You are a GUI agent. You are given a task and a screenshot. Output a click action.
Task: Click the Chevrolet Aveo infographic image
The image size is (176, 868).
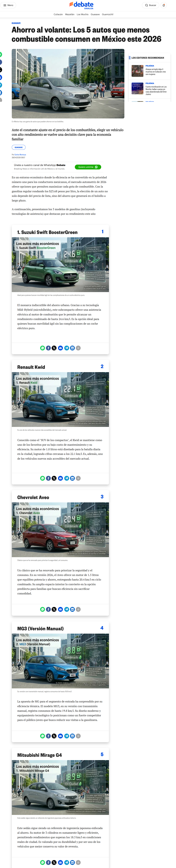click(60, 530)
